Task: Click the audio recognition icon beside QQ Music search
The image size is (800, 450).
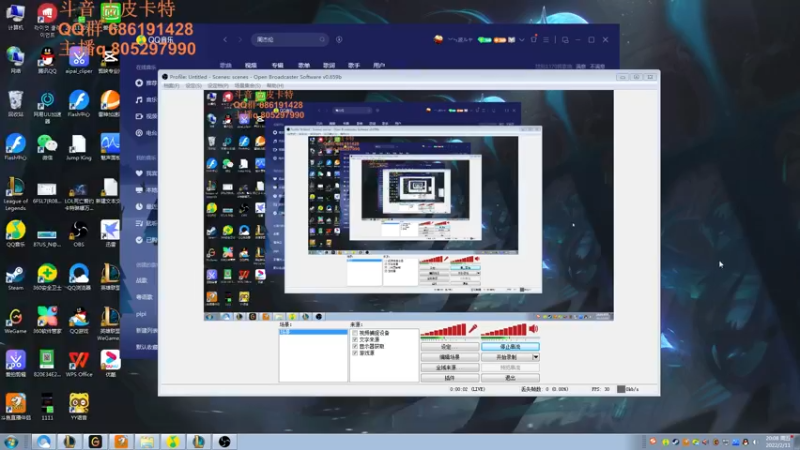Action: tap(339, 39)
